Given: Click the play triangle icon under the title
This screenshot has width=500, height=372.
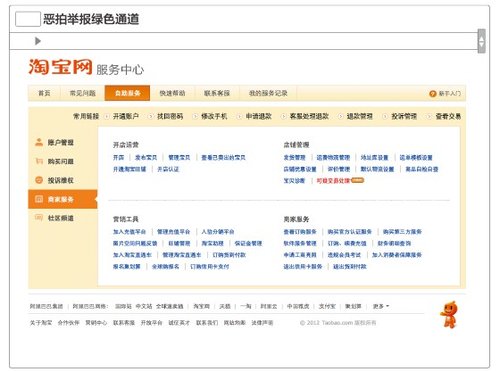Looking at the screenshot, I should tap(38, 41).
